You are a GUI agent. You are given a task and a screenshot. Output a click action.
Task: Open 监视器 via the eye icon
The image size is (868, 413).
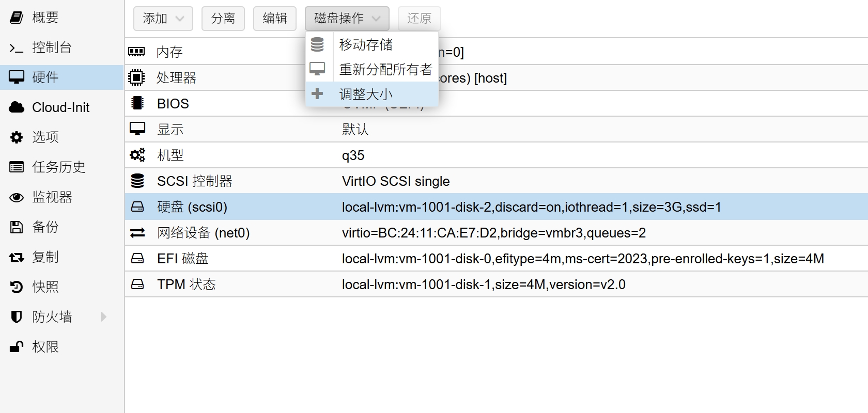17,197
